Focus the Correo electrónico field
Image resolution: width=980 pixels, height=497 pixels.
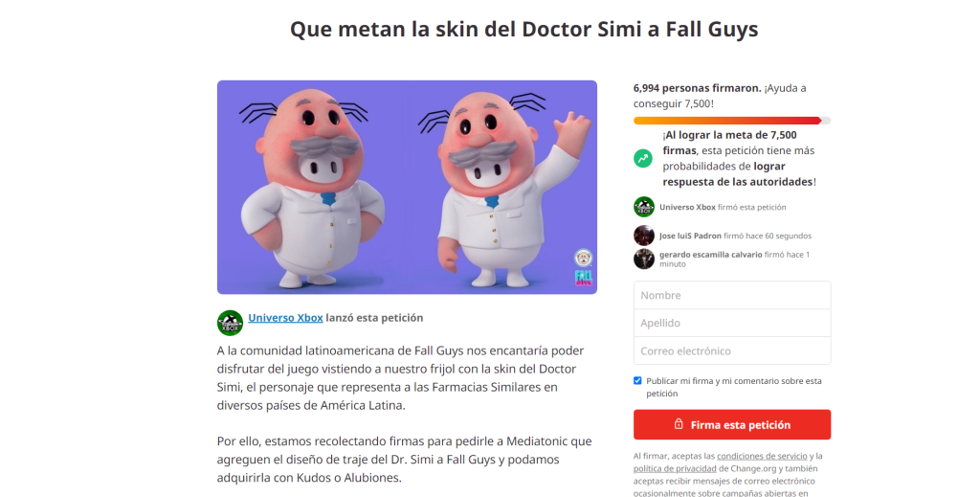[732, 350]
